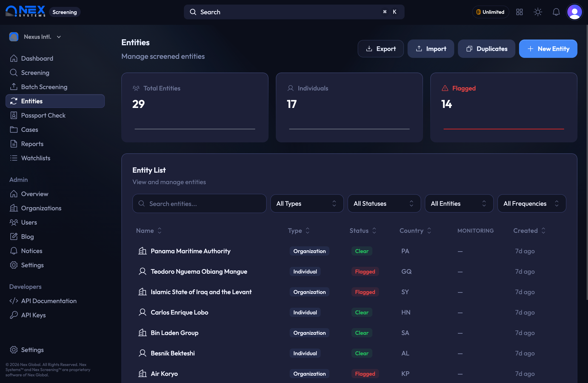Image resolution: width=588 pixels, height=383 pixels.
Task: Open Settings under the Admin section
Action: pos(55,265)
